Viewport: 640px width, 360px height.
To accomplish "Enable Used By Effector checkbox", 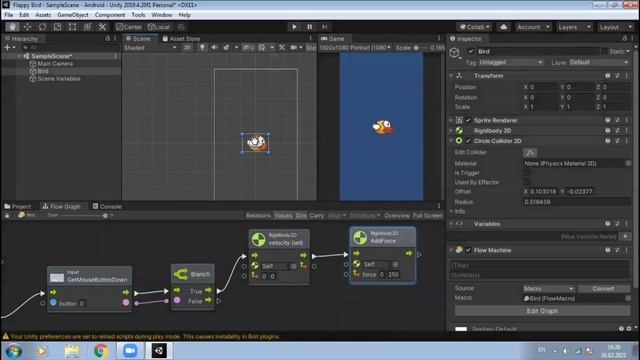I will pos(527,182).
